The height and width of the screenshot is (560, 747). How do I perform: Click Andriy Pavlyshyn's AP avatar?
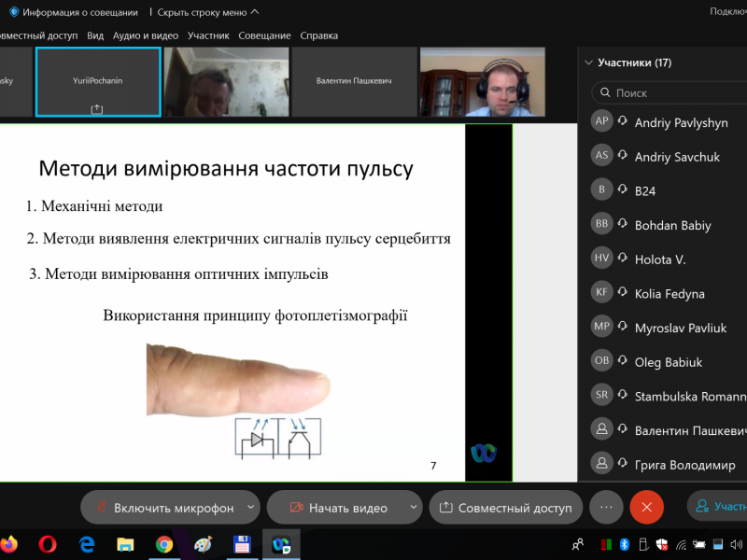[x=602, y=121]
